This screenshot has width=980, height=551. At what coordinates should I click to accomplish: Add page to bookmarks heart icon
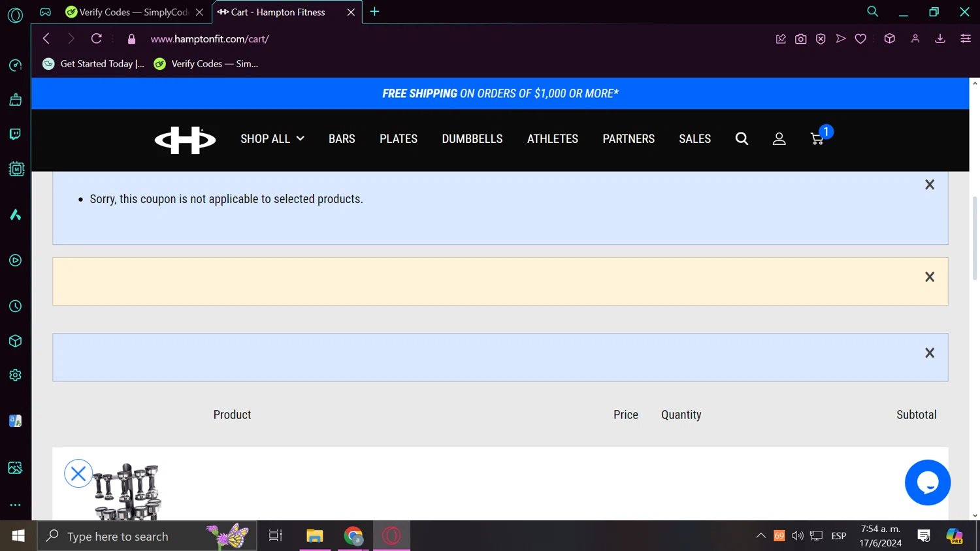[860, 39]
